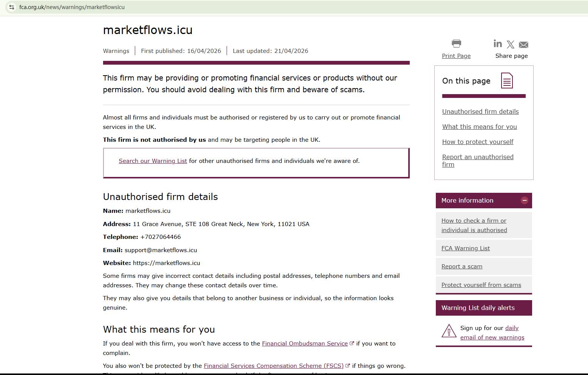Open Search our Warning List link
Screen dimensions: 588x375
click(153, 161)
